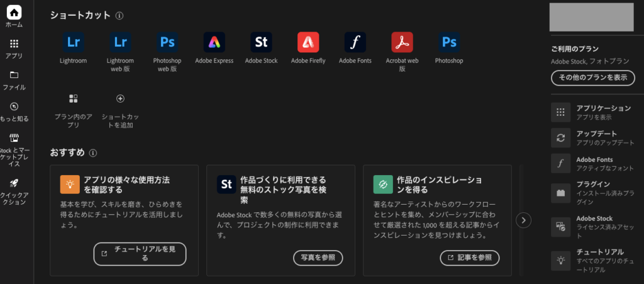The height and width of the screenshot is (284, 644).
Task: Select card title アプリの様々な使用方法を確認する
Action: [126, 185]
